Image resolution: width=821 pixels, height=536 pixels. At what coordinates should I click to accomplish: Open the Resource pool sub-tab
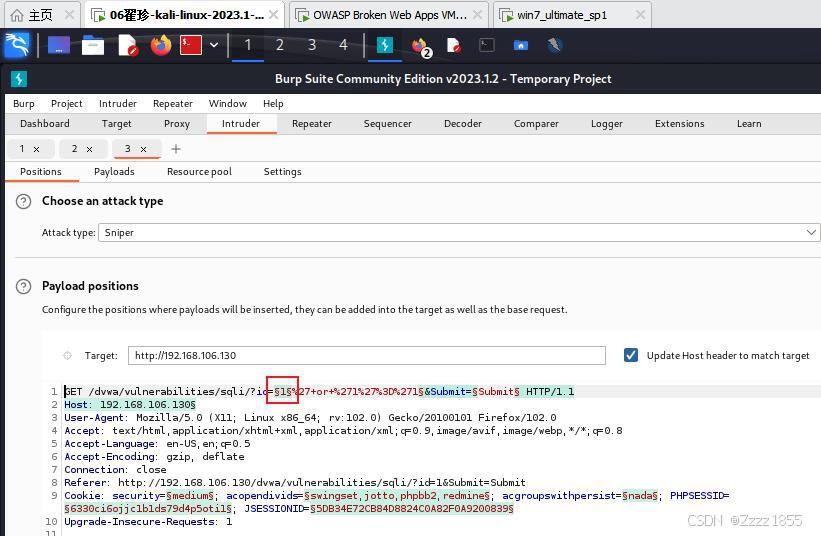(x=199, y=172)
